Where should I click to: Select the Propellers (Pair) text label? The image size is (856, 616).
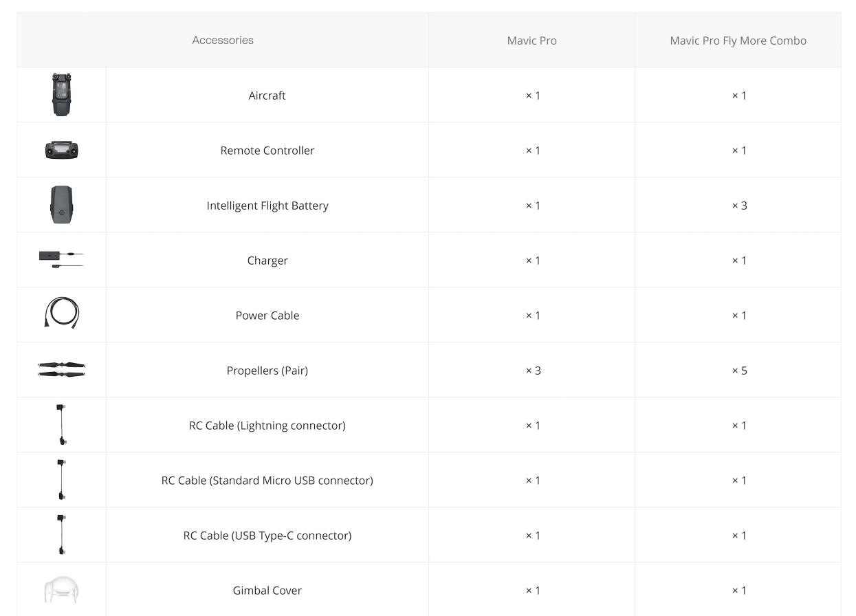267,371
